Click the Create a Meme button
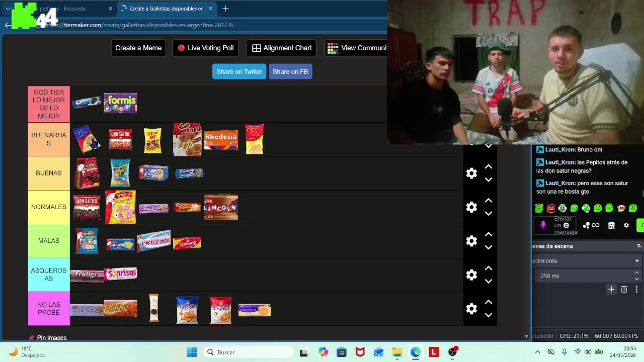 (138, 48)
